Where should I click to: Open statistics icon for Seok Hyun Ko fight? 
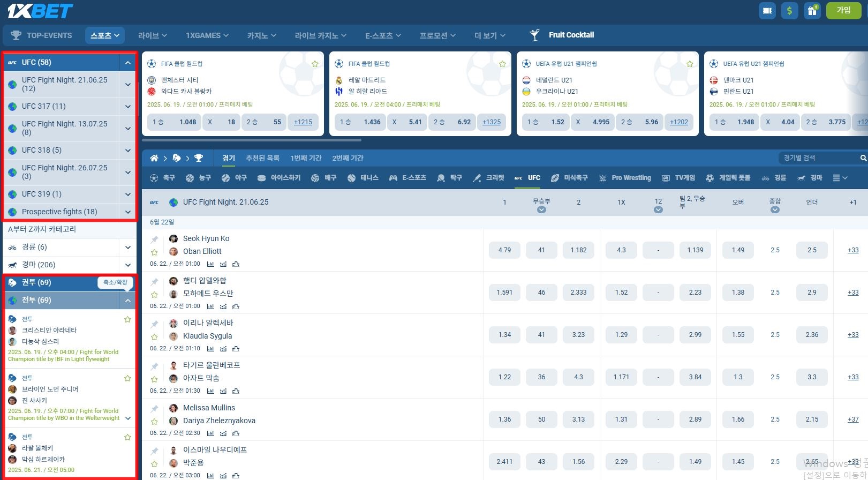point(210,264)
